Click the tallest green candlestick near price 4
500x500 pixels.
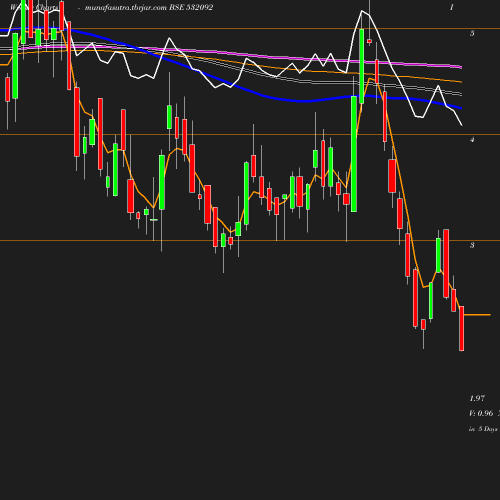tap(354, 154)
